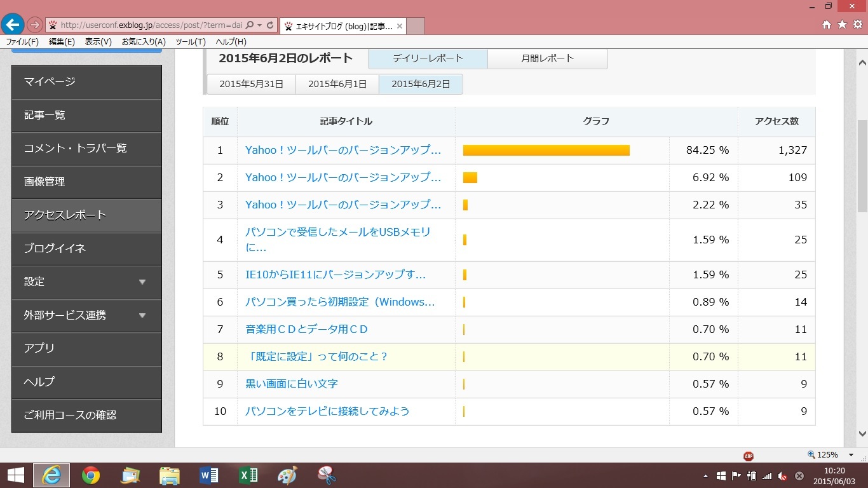This screenshot has width=868, height=488.
Task: Click the page refresh icon in the address bar
Action: click(270, 25)
